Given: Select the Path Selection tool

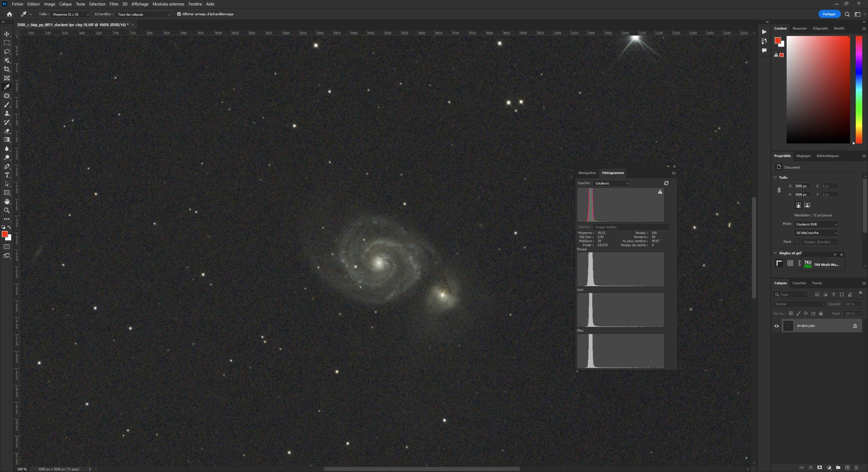Looking at the screenshot, I should 7,184.
